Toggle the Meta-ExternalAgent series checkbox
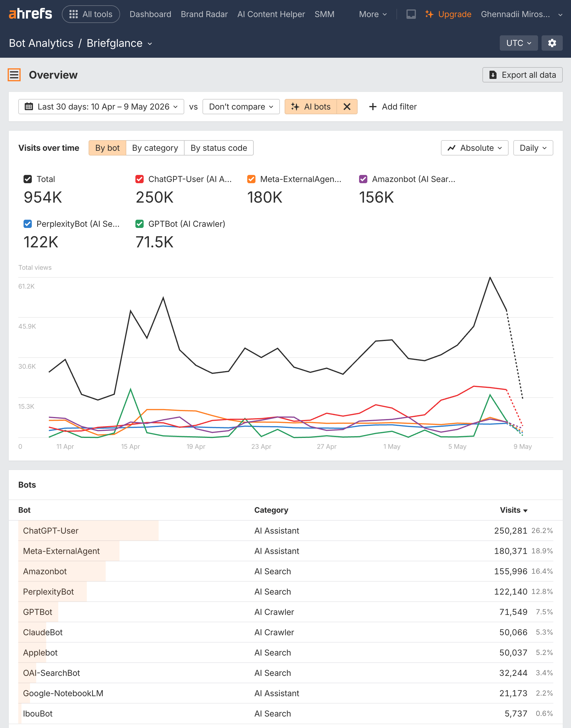The width and height of the screenshot is (571, 728). [x=251, y=179]
